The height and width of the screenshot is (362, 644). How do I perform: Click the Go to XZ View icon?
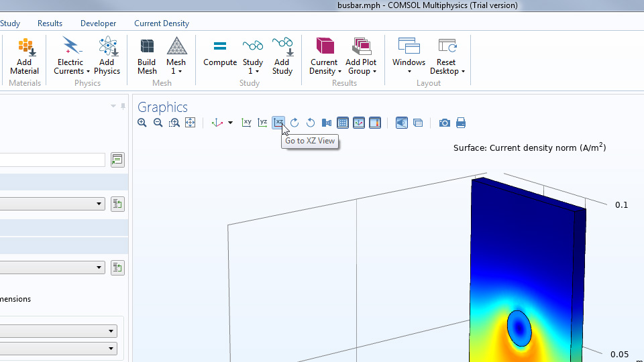tap(278, 123)
